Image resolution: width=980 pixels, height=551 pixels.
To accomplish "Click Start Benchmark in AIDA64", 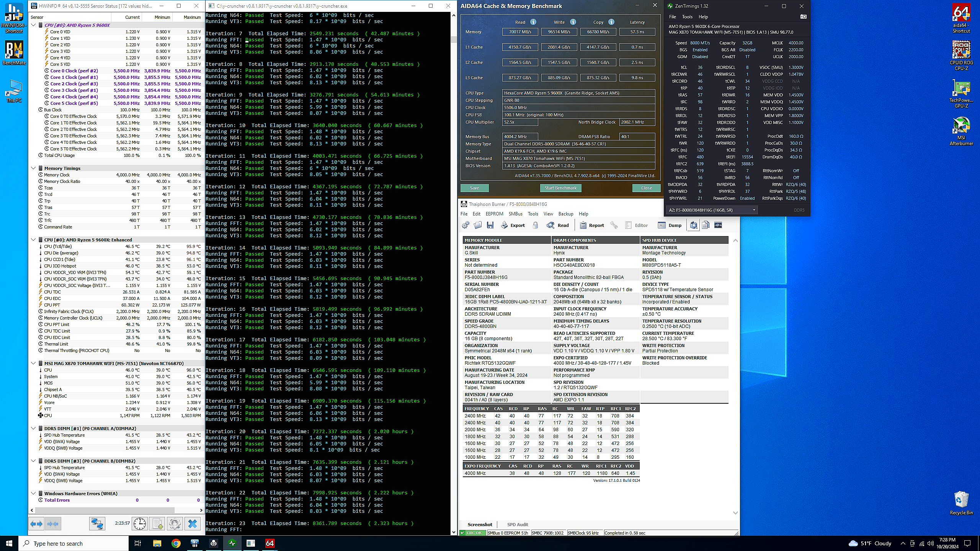I will (x=560, y=188).
